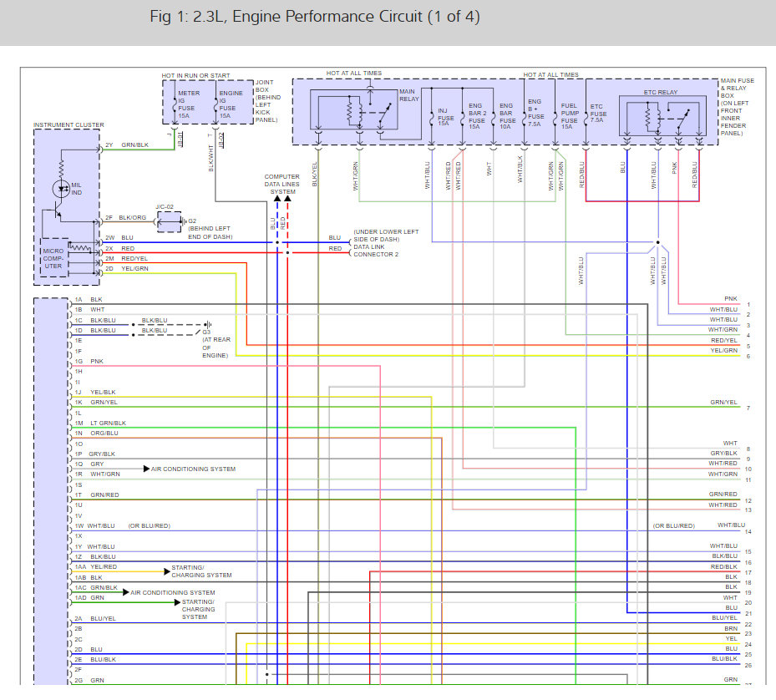Viewport: 776px width, 700px height.
Task: Click the Data Link Connector 2 label
Action: click(386, 243)
